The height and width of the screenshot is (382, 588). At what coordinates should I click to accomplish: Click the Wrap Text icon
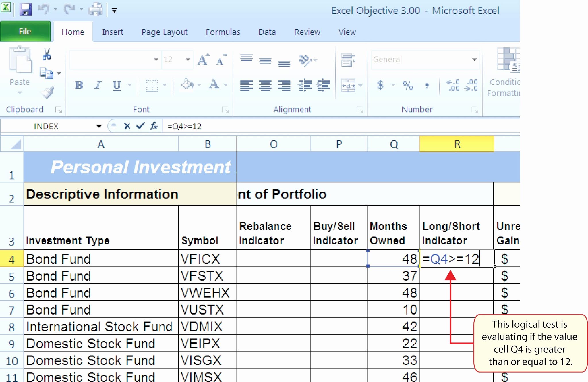(348, 60)
